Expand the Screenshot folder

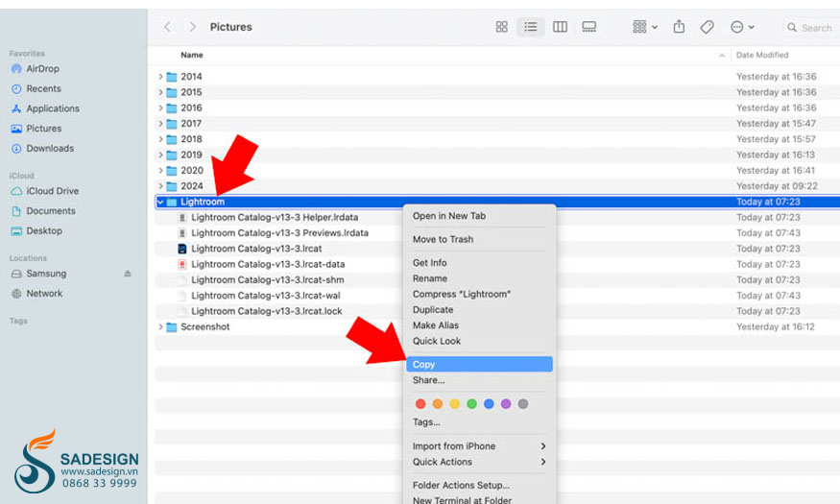[x=160, y=327]
